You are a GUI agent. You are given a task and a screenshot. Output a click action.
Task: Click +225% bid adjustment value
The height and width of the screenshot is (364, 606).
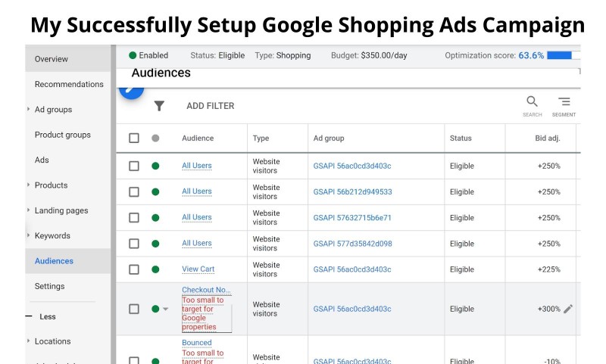tap(548, 269)
